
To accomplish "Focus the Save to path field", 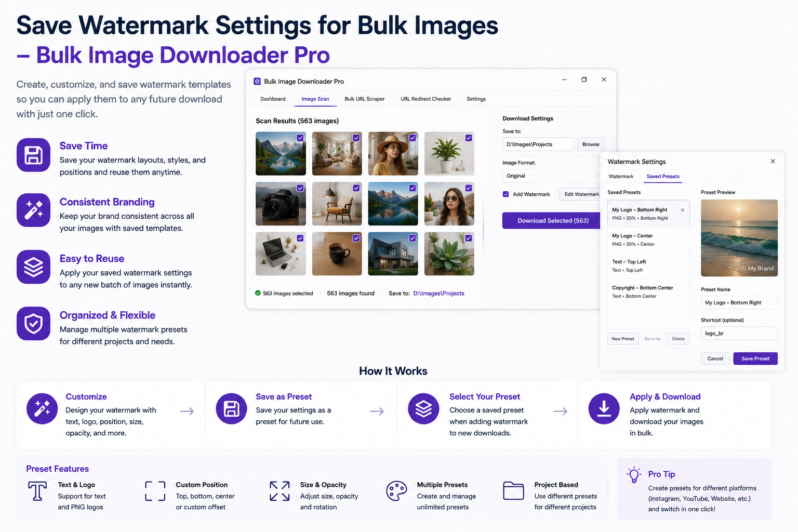I will point(538,144).
